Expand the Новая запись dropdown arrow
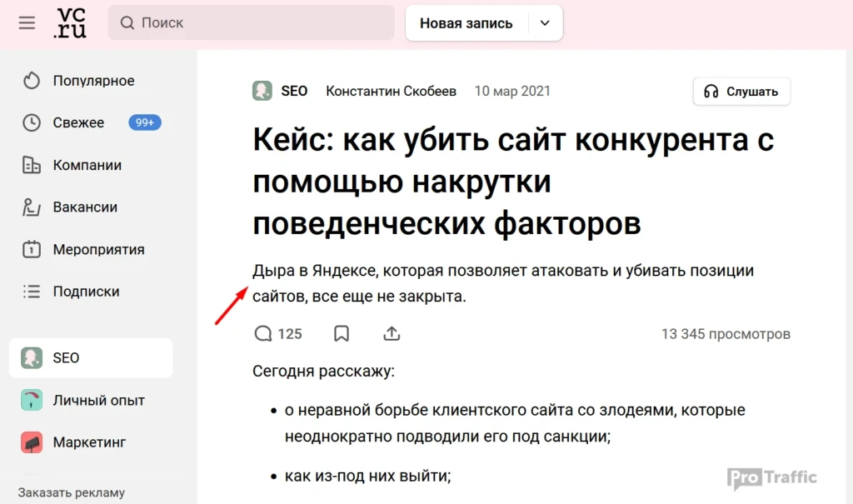Image resolution: width=853 pixels, height=504 pixels. [x=545, y=23]
